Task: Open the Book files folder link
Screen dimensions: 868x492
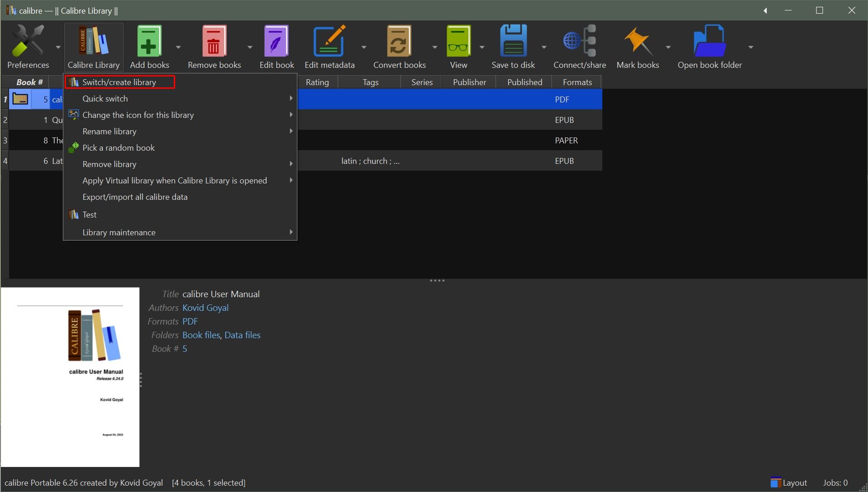Action: (x=201, y=335)
